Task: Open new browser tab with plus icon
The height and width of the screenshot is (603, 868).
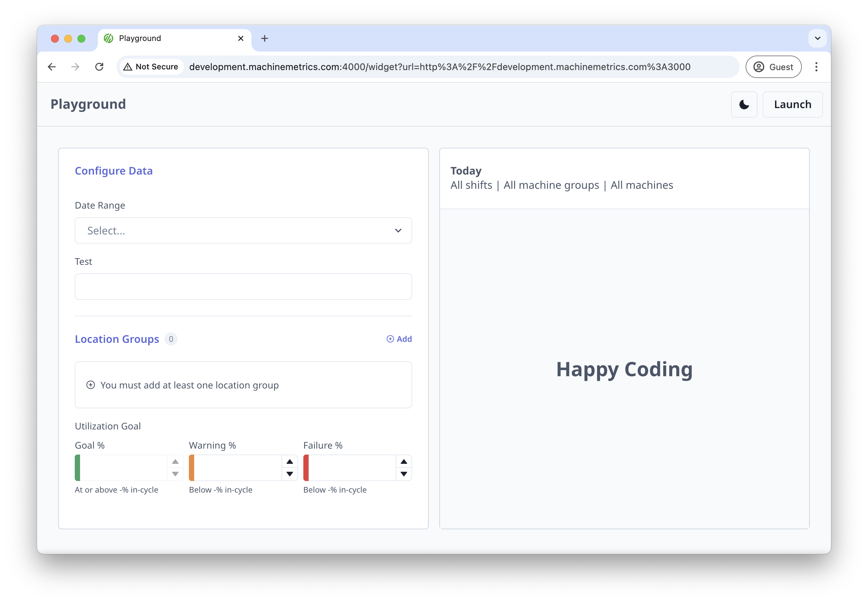Action: pyautogui.click(x=265, y=39)
